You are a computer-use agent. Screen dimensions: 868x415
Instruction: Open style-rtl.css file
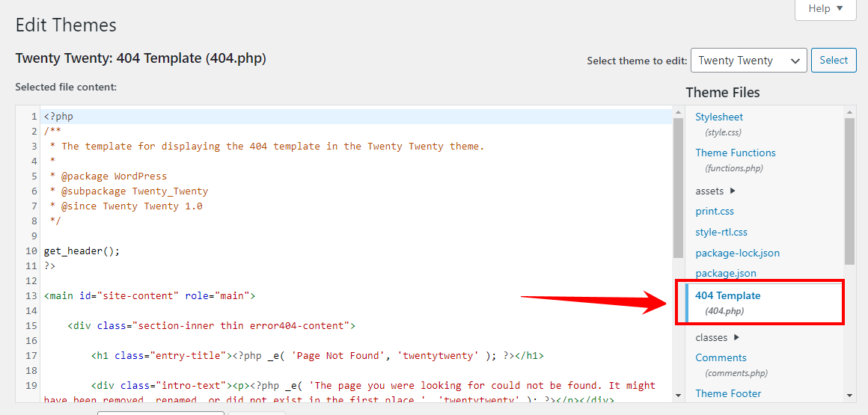click(721, 232)
